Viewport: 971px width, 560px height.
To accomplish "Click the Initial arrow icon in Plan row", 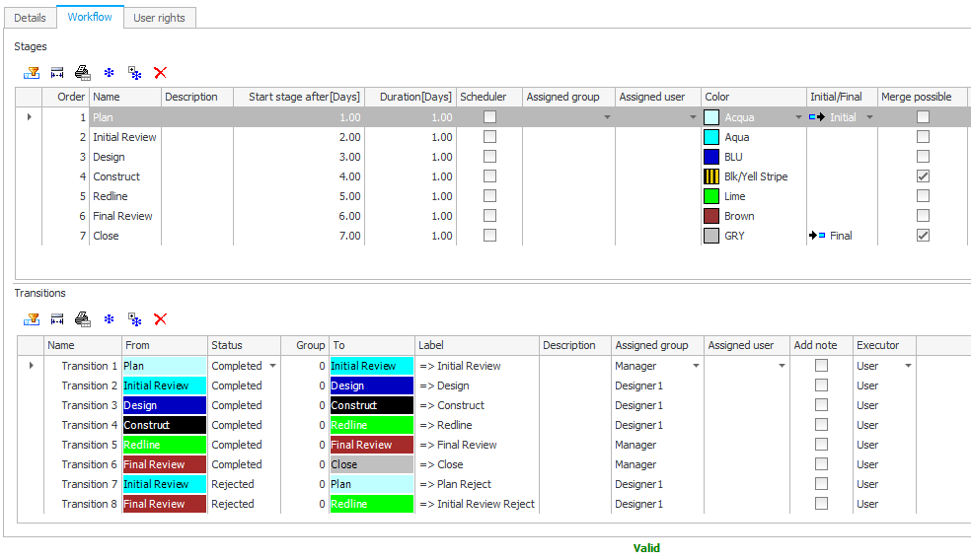I will click(x=817, y=117).
